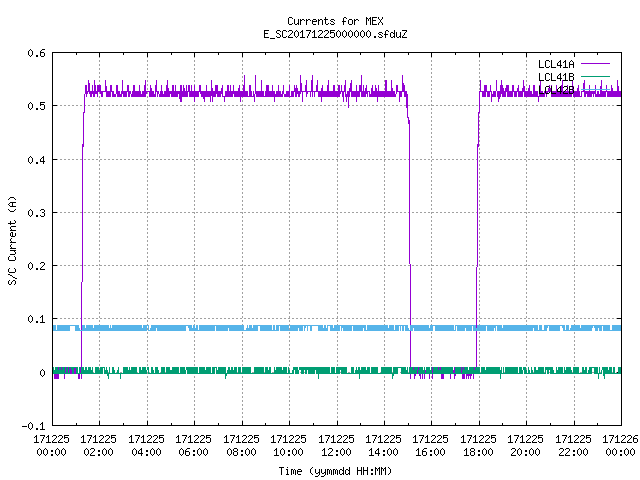Click the purple LCL41A legend line sample
640x480 pixels.
595,64
